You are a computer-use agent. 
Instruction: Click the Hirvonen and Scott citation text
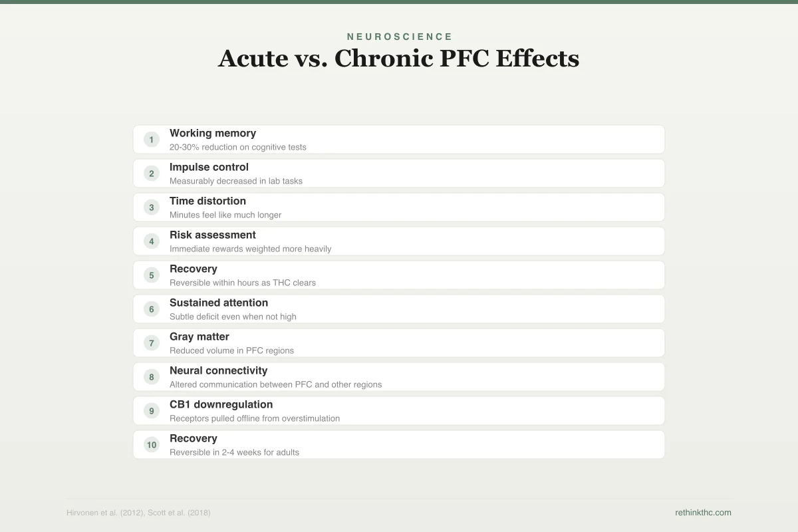138,513
